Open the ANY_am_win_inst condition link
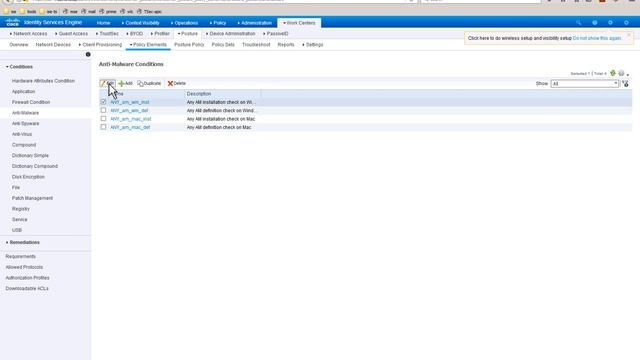 coord(129,102)
